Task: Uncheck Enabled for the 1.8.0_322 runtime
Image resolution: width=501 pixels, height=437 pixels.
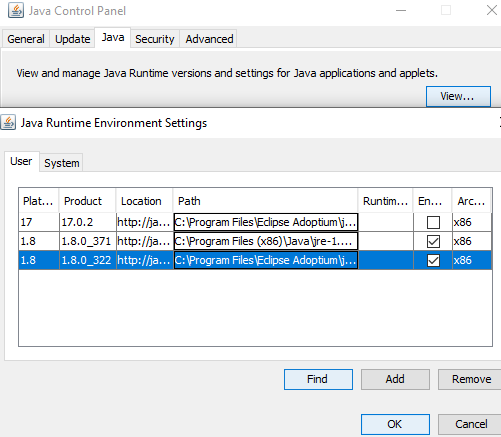Action: pyautogui.click(x=433, y=260)
